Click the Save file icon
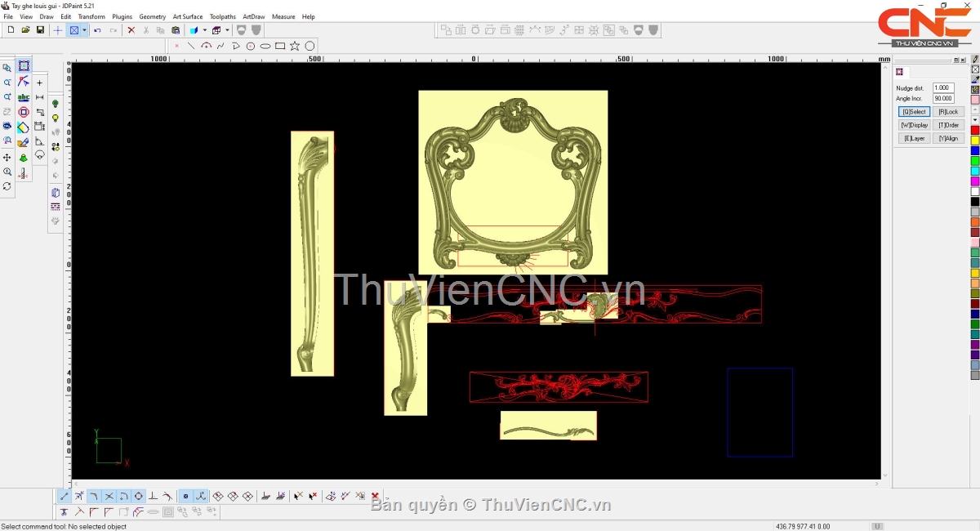 coord(40,30)
